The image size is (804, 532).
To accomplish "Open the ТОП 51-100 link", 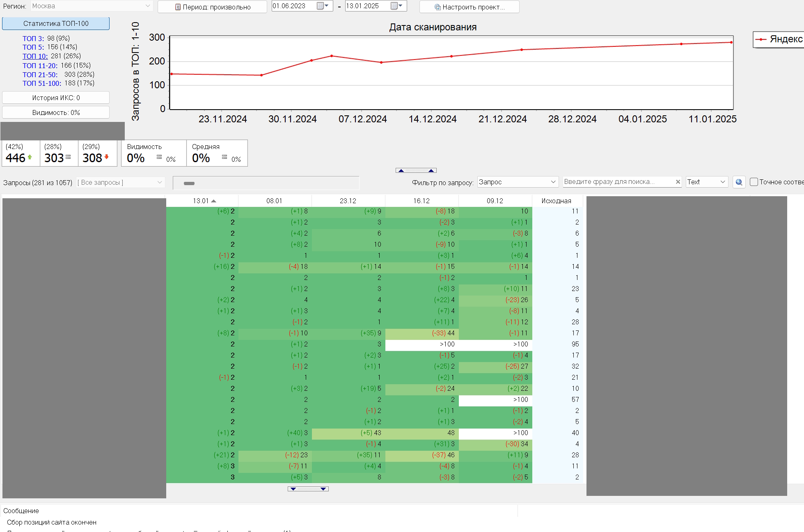I will click(42, 83).
